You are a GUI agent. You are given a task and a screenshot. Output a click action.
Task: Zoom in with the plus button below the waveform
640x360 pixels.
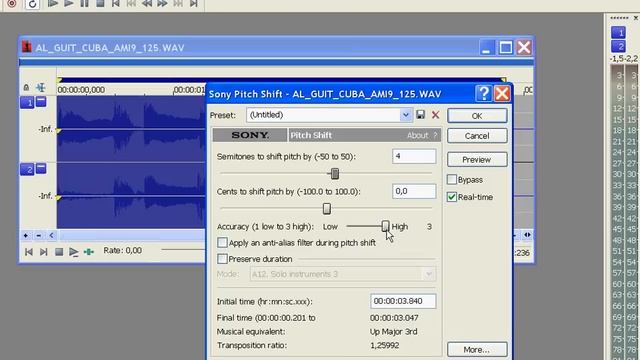26,236
